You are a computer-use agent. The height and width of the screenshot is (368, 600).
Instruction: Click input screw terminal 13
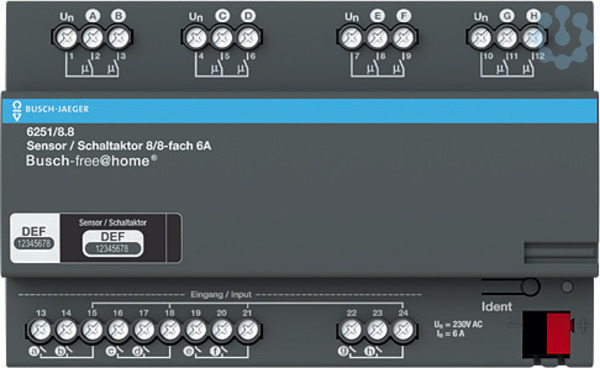point(41,330)
